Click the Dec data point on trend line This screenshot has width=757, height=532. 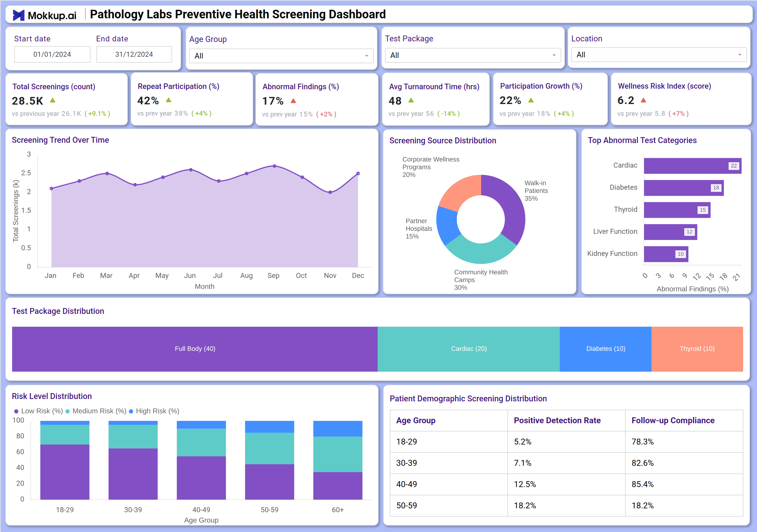(x=358, y=173)
